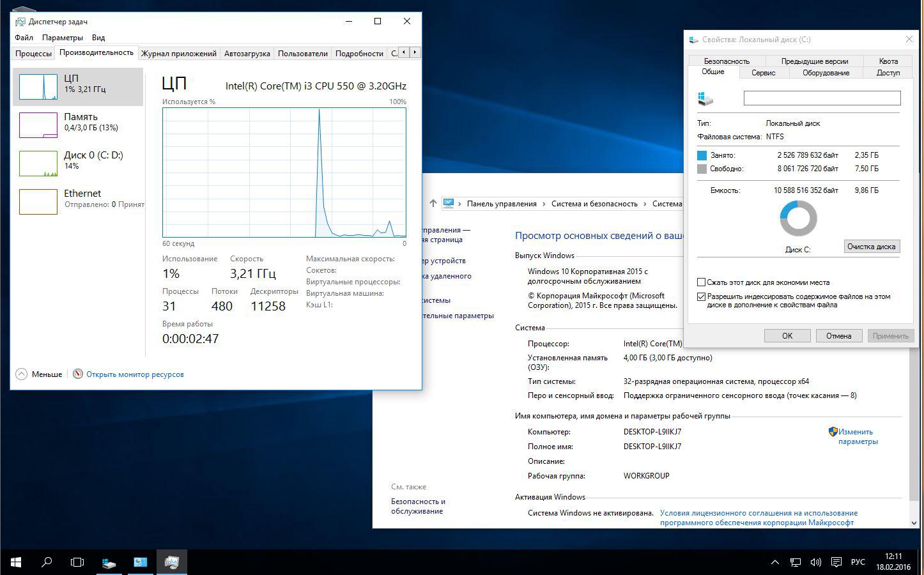Open the Сервис tab

tap(764, 73)
